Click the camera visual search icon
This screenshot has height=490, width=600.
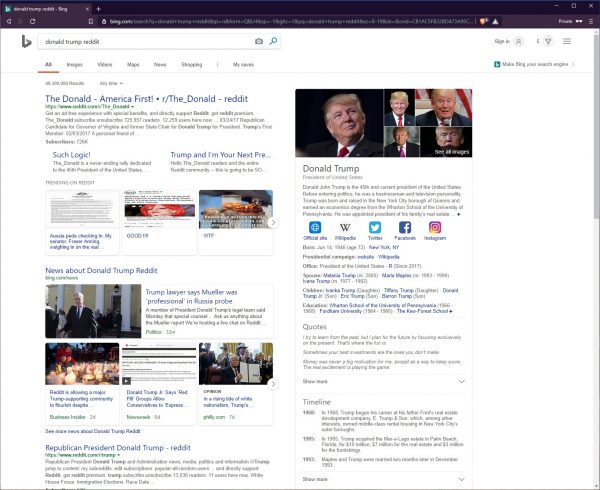[259, 42]
